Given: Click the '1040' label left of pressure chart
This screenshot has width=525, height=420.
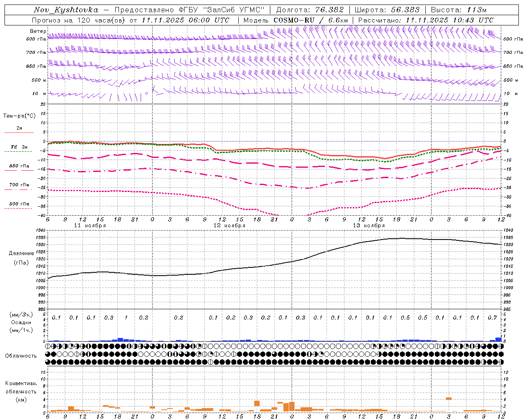Looking at the screenshot, I should 41,231.
